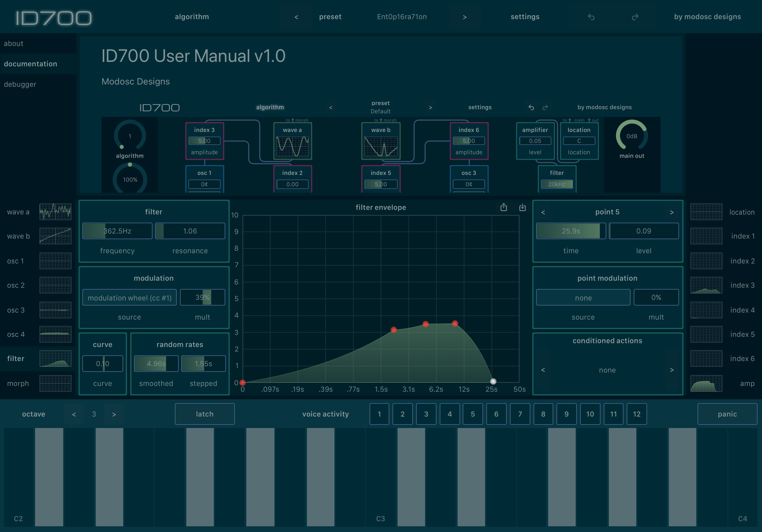Screen dimensions: 762x532
Task: Select the osc 4 envelope thumbnail
Action: click(56, 334)
